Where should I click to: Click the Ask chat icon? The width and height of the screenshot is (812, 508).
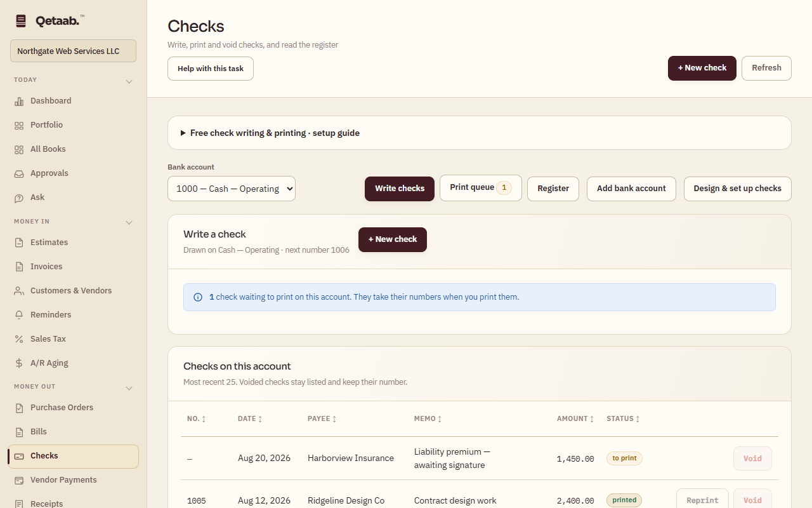pos(19,197)
